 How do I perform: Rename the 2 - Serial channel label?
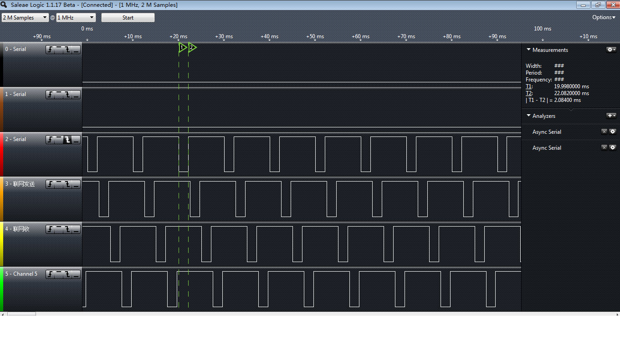click(15, 139)
